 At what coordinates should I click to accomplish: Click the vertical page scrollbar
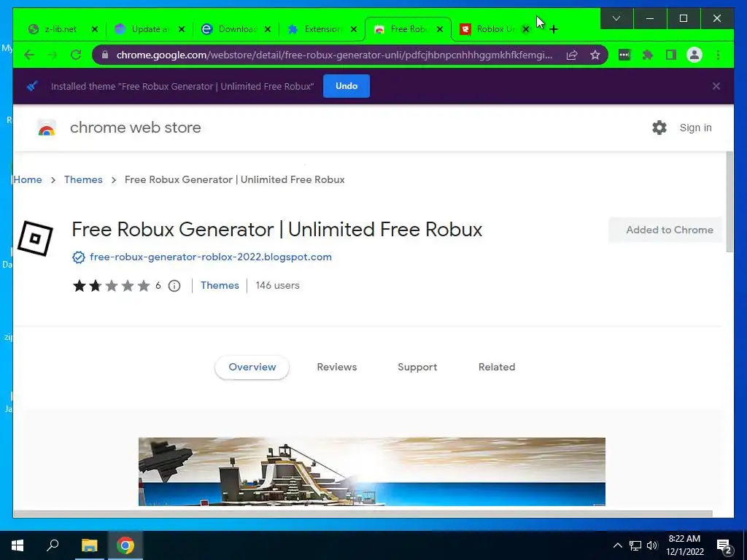click(729, 202)
